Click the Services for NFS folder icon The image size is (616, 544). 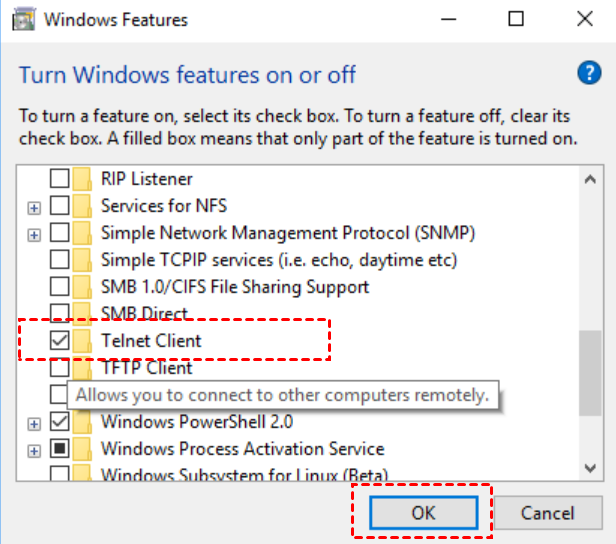click(84, 206)
